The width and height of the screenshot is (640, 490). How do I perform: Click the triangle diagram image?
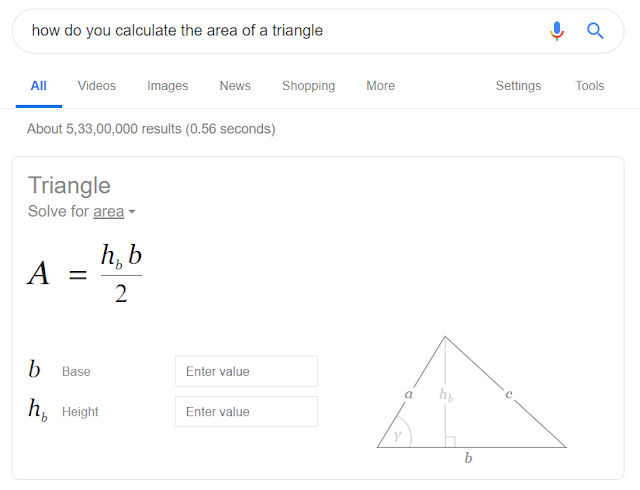471,399
